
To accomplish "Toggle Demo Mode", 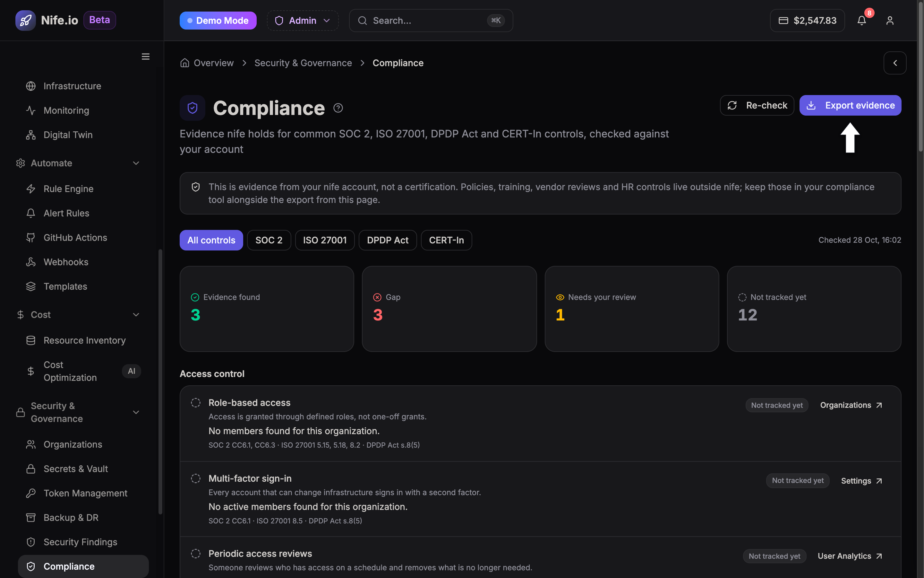I will (218, 21).
